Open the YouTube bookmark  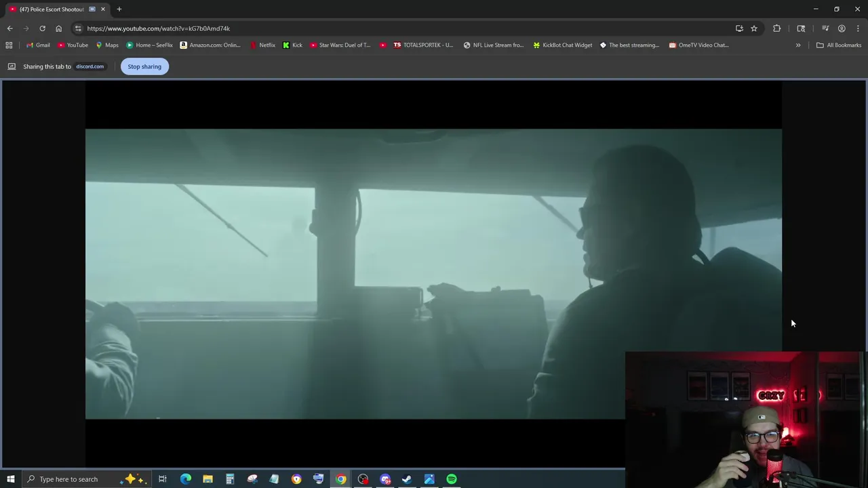point(73,45)
